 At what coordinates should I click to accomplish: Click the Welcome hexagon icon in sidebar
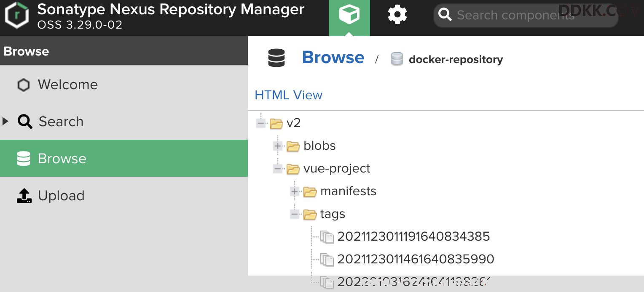pyautogui.click(x=24, y=85)
